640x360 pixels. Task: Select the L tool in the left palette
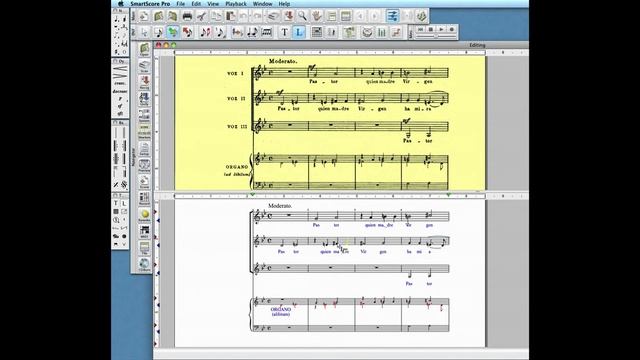click(x=124, y=203)
